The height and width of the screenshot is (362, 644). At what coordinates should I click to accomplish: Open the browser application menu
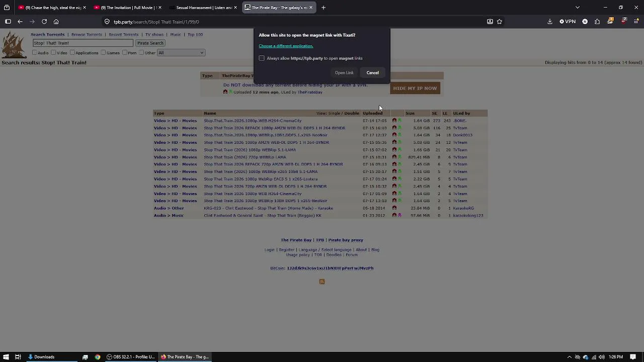click(636, 22)
